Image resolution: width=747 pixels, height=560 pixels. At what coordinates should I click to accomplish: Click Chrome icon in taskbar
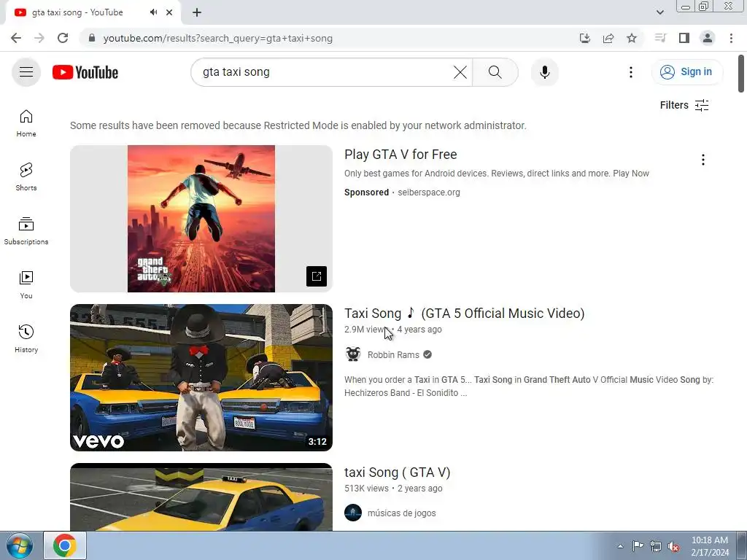point(65,545)
